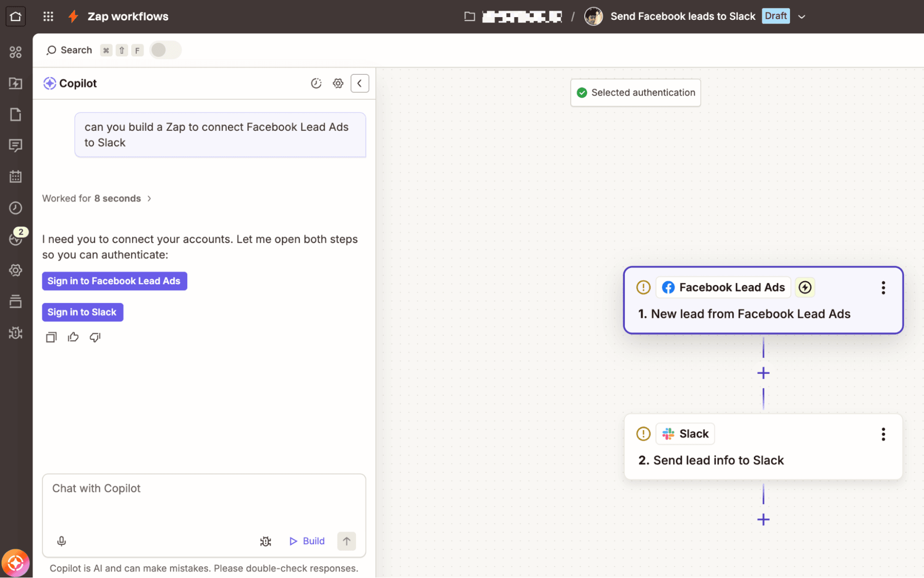Select step 2 Send lead info to Slack

(763, 447)
